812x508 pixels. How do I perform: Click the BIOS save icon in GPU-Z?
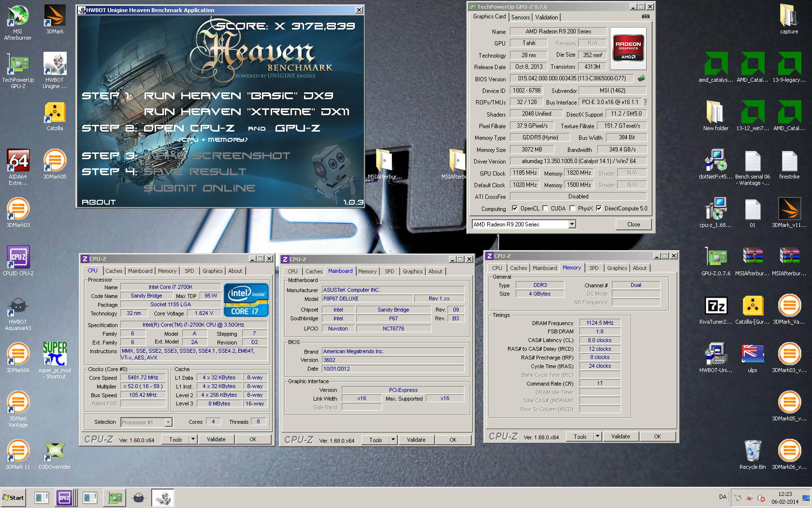tap(641, 78)
